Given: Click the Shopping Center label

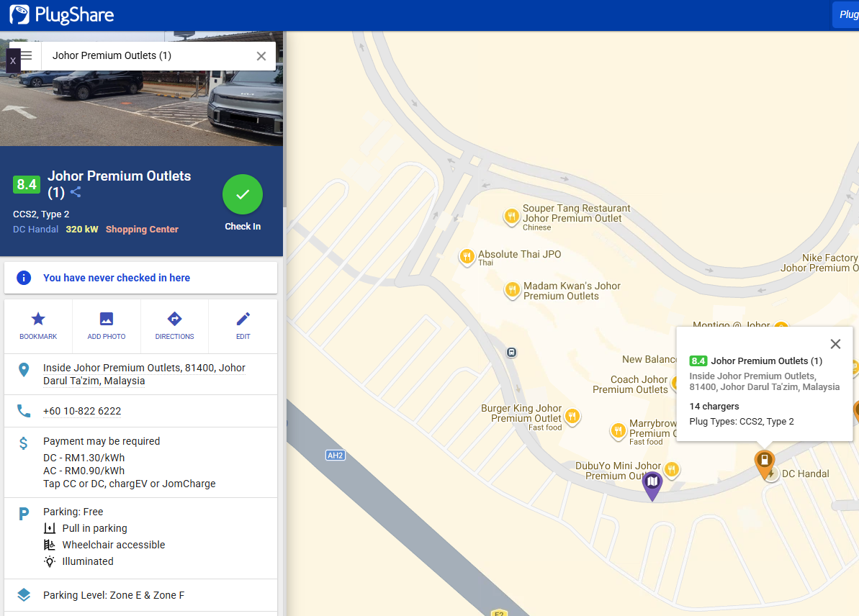Looking at the screenshot, I should (x=142, y=230).
